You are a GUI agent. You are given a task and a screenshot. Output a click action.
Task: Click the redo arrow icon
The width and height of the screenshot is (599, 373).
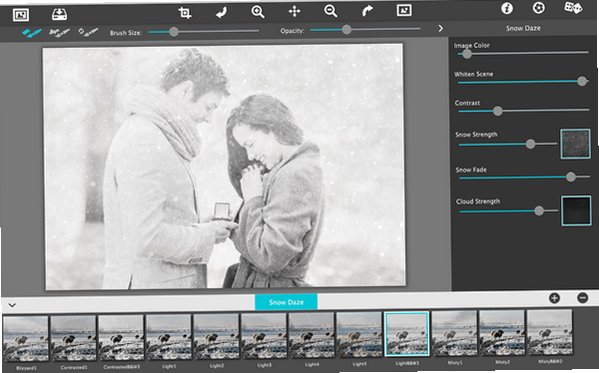click(367, 11)
